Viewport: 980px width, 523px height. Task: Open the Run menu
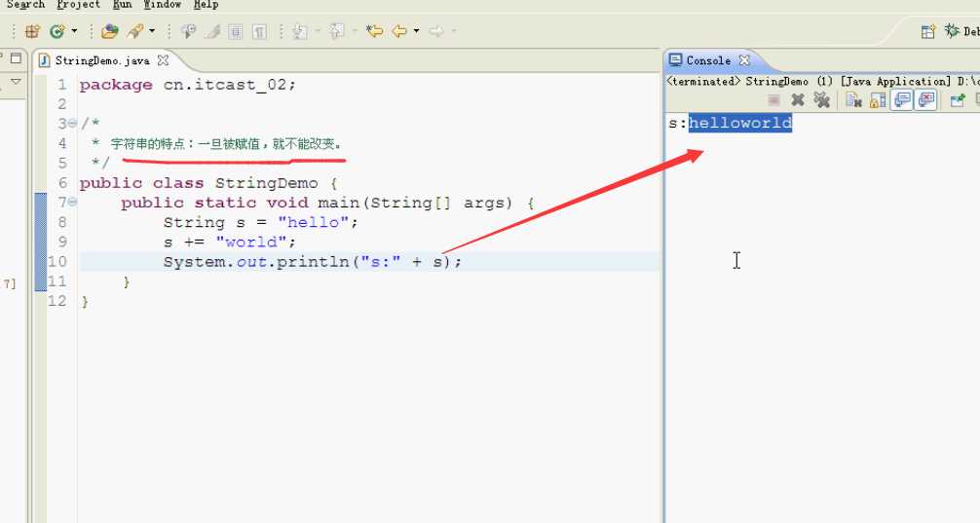[x=123, y=4]
